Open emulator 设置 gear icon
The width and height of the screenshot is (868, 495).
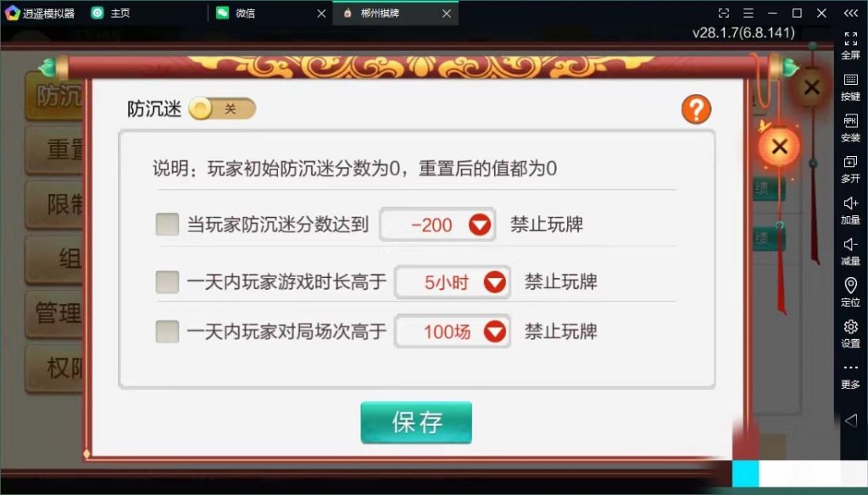tap(850, 333)
